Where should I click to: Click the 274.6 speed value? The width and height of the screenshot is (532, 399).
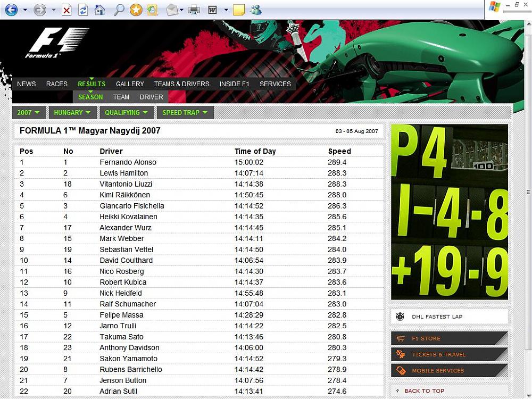(337, 391)
